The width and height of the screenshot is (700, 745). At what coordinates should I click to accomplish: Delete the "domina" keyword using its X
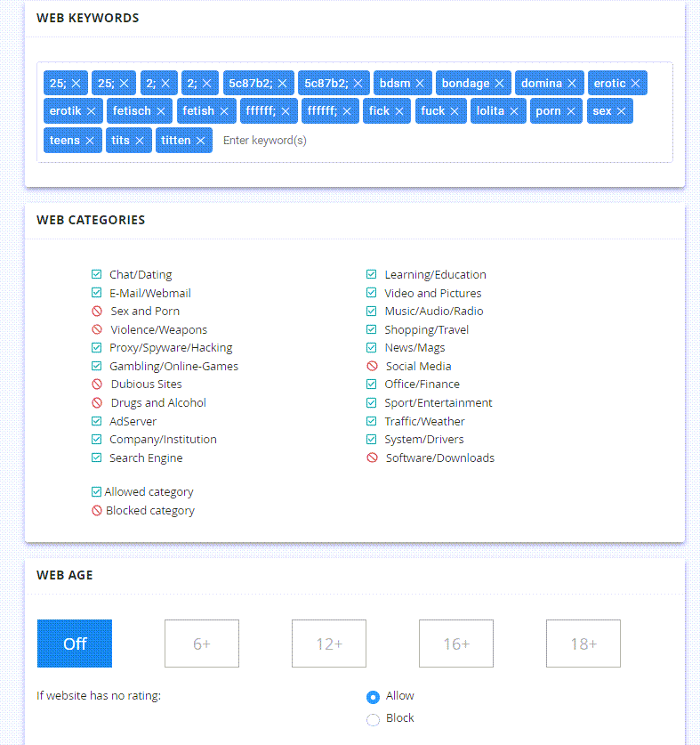pyautogui.click(x=572, y=84)
